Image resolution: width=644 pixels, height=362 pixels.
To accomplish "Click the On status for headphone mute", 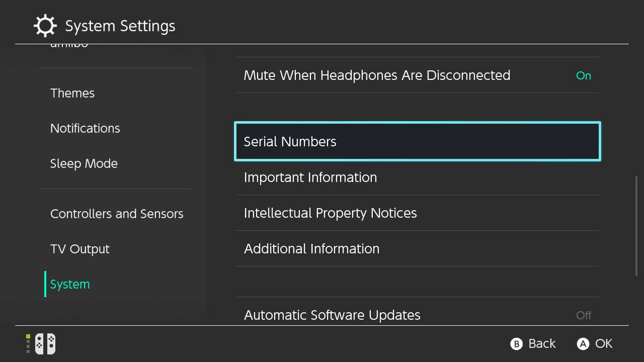I will point(583,75).
